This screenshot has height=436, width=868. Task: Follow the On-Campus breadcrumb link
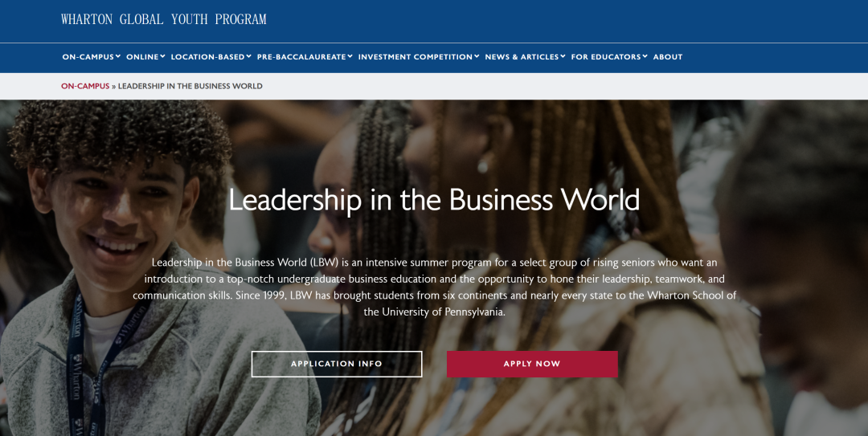pos(85,86)
